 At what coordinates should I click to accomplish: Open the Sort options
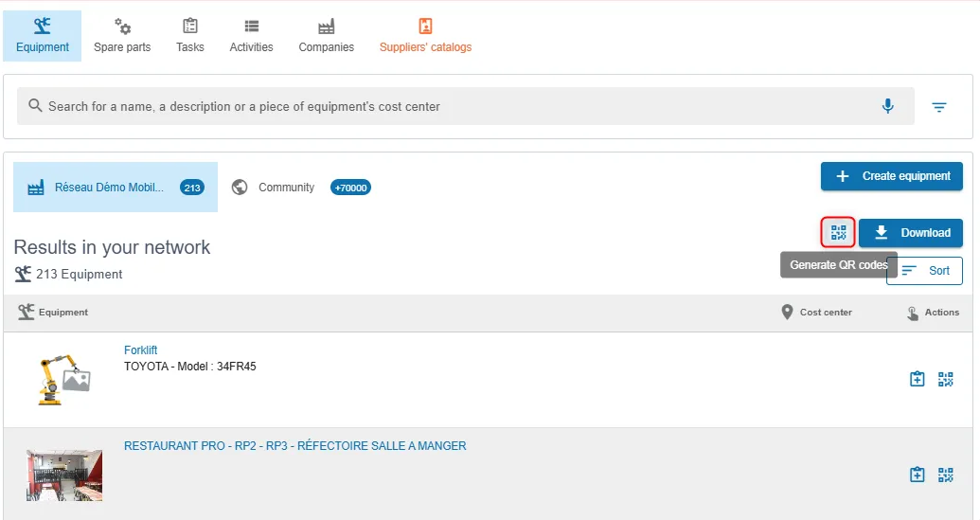tap(924, 271)
